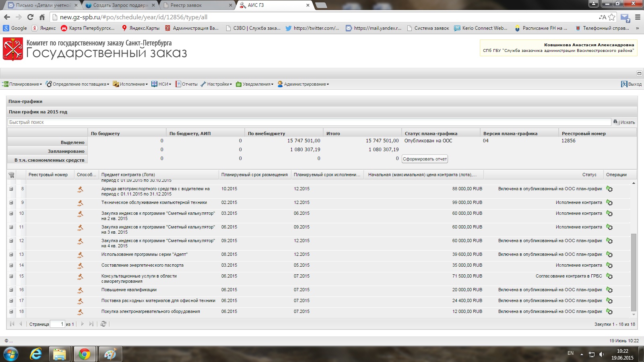Open operations icon for row 9 computer maintenance
This screenshot has width=644, height=362.
pos(609,203)
